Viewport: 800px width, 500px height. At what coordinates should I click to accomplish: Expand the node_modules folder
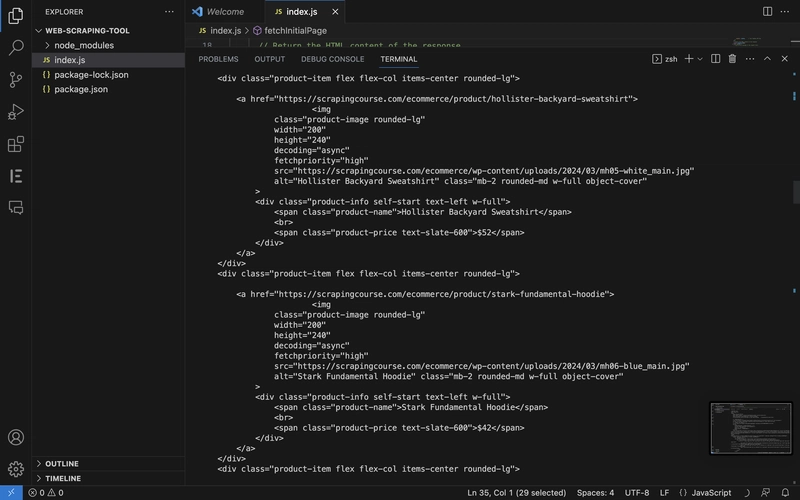83,46
